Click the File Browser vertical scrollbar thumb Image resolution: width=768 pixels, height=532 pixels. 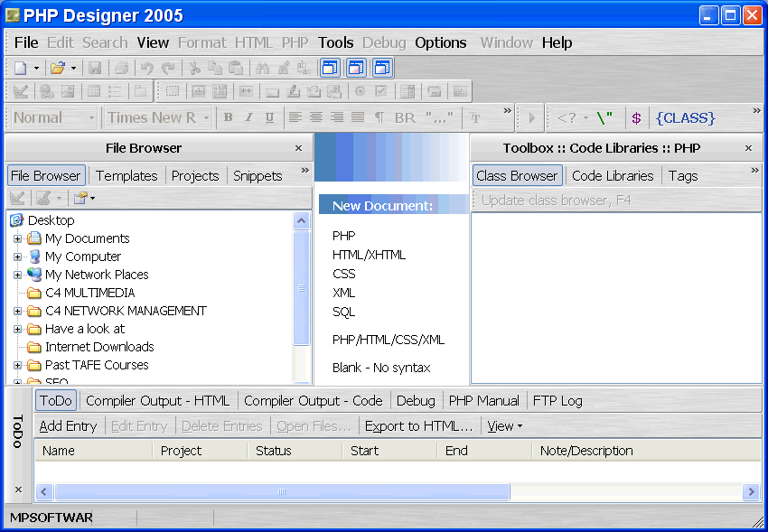click(301, 288)
